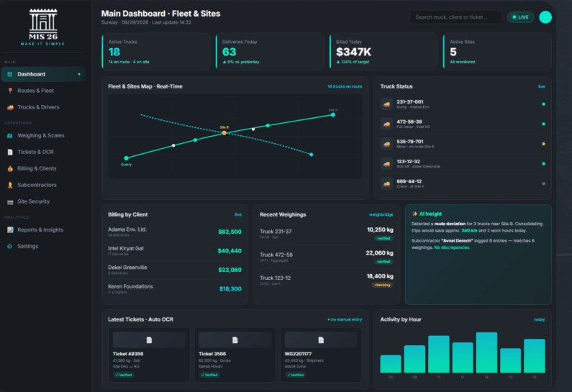The width and height of the screenshot is (572, 392).
Task: Open Billing & Clients section
Action: 43,168
